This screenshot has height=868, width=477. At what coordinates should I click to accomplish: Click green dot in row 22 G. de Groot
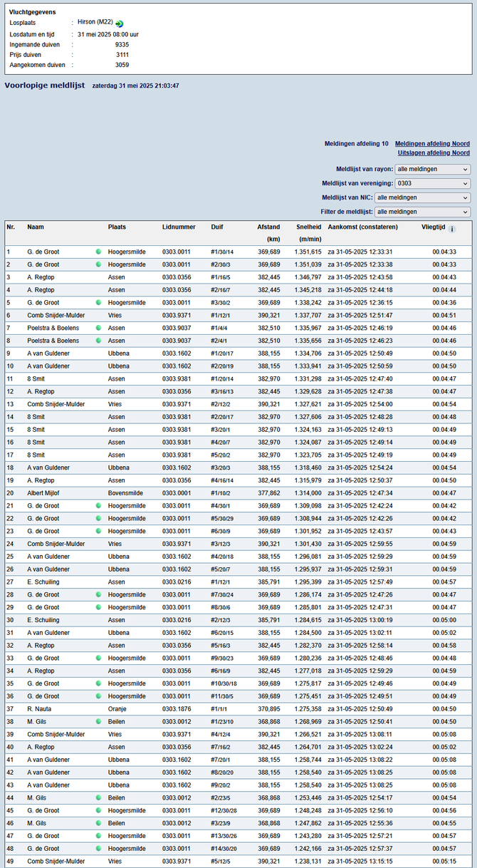click(98, 518)
